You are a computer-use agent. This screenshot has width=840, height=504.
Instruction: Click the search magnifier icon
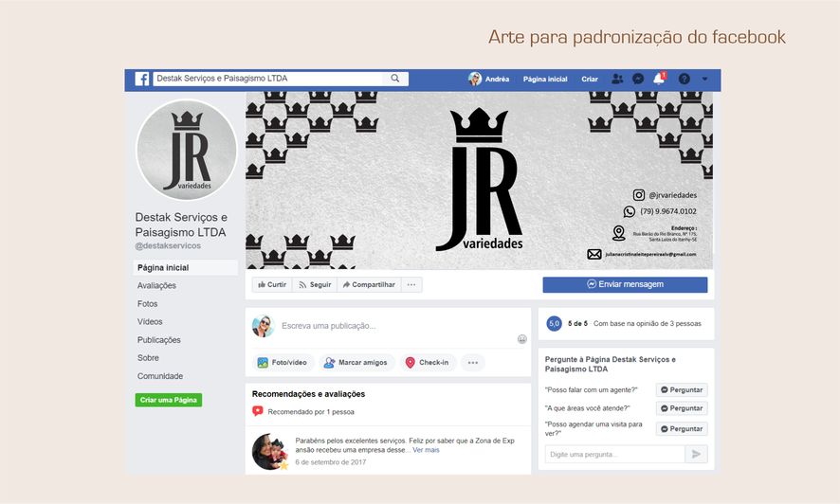point(395,79)
